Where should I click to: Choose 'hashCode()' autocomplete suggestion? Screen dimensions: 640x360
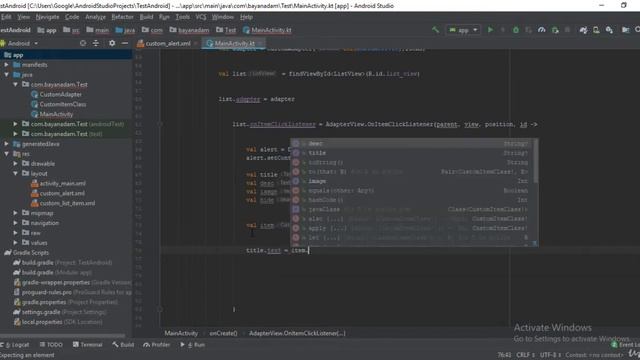pyautogui.click(x=412, y=200)
